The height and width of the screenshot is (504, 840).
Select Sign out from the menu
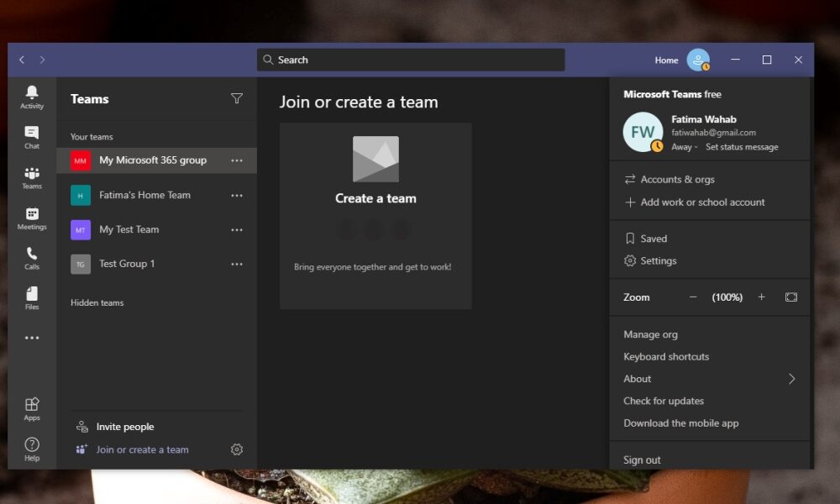point(643,459)
